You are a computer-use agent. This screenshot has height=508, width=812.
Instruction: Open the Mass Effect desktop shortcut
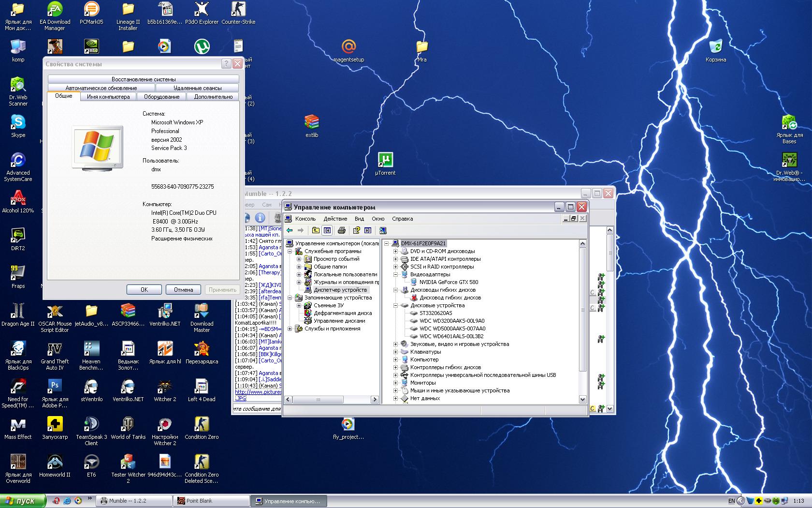coord(18,428)
